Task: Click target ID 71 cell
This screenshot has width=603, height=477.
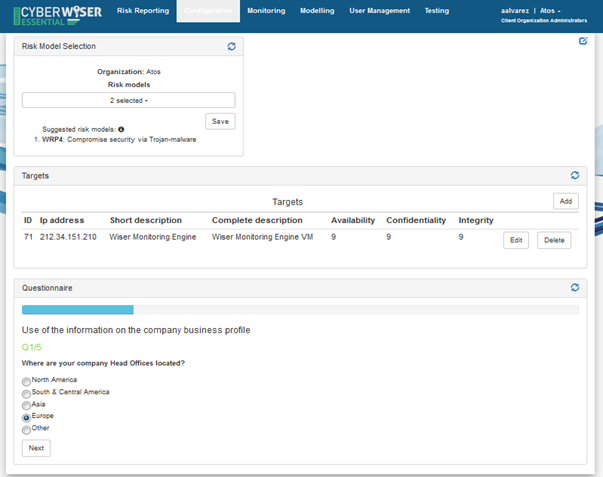Action: [28, 237]
